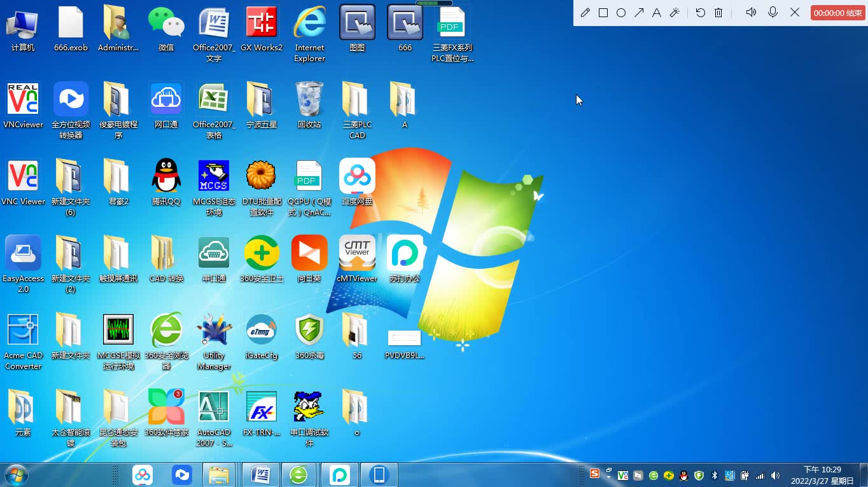This screenshot has width=868, height=487.
Task: Open the 网口通 desktop icon
Action: pos(166,106)
